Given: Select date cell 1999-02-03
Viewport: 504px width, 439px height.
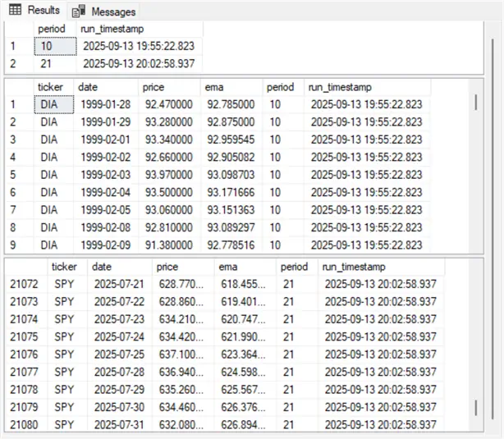Looking at the screenshot, I should click(106, 175).
